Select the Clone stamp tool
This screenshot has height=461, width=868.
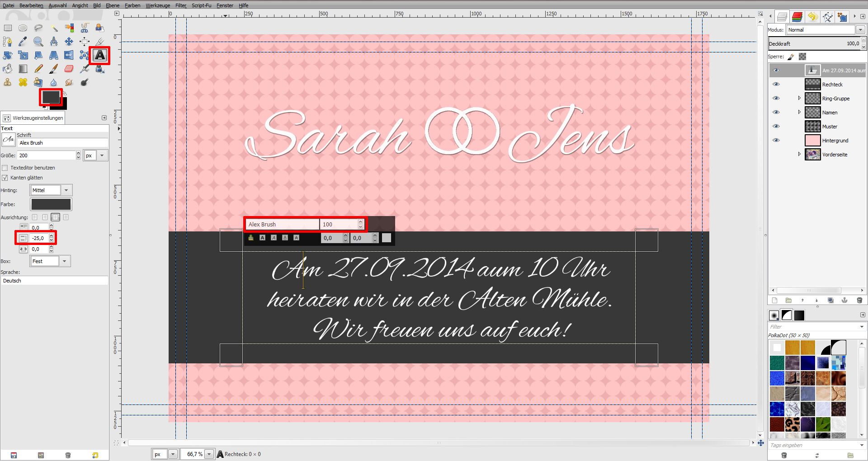coord(7,82)
